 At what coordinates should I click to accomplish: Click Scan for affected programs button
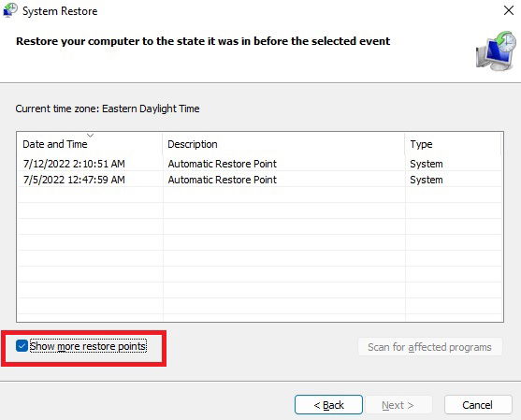click(429, 347)
